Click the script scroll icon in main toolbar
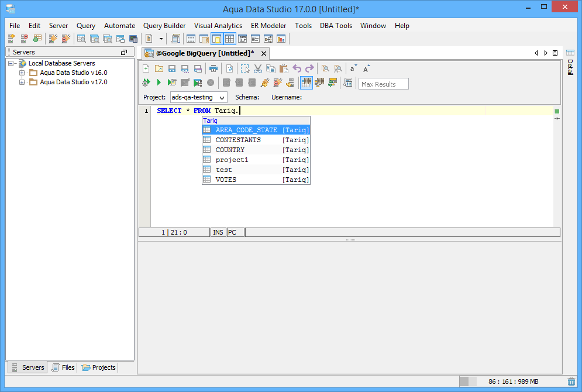Image resolution: width=582 pixels, height=392 pixels. click(x=175, y=39)
